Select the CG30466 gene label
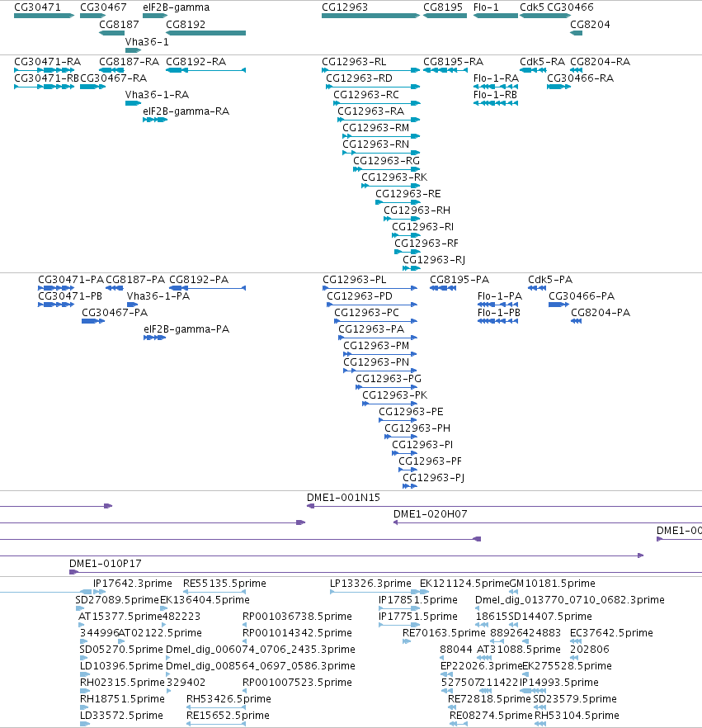 click(x=570, y=7)
